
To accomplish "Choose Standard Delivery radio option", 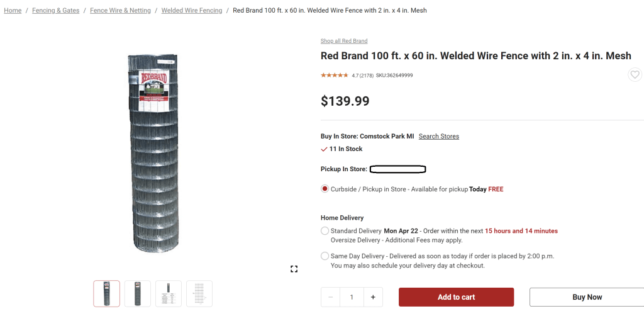I will click(x=325, y=231).
